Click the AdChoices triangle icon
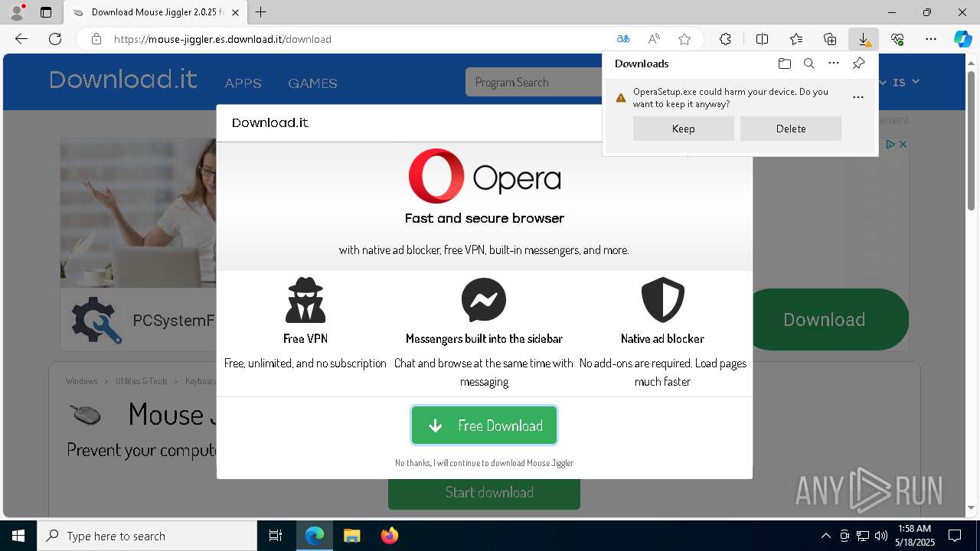Image resolution: width=980 pixels, height=551 pixels. [891, 144]
